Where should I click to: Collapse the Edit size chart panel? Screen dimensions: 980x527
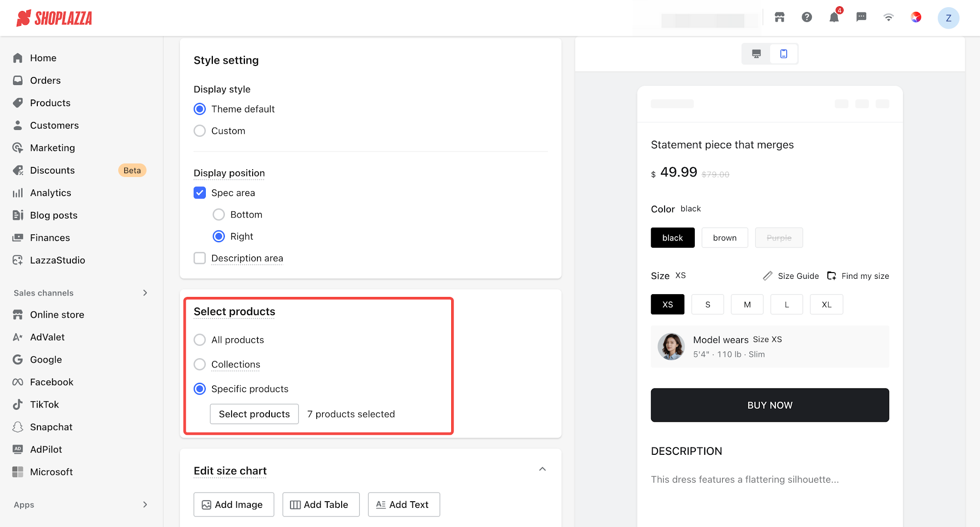point(542,469)
